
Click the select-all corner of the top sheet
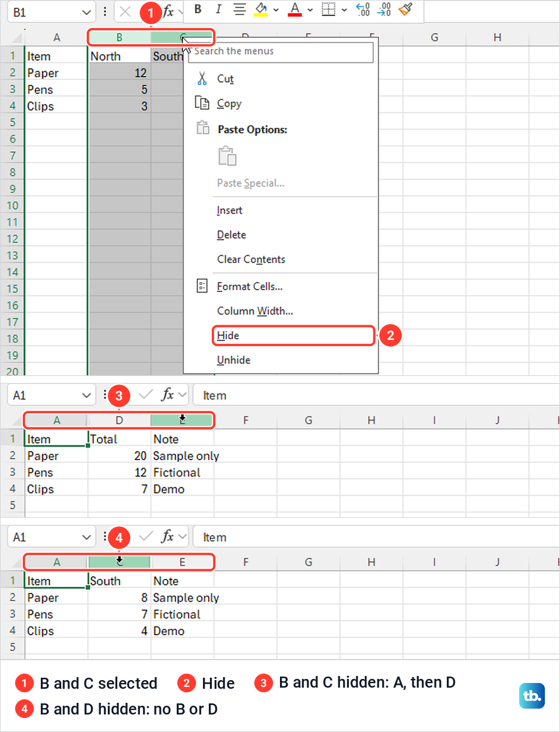click(16, 38)
